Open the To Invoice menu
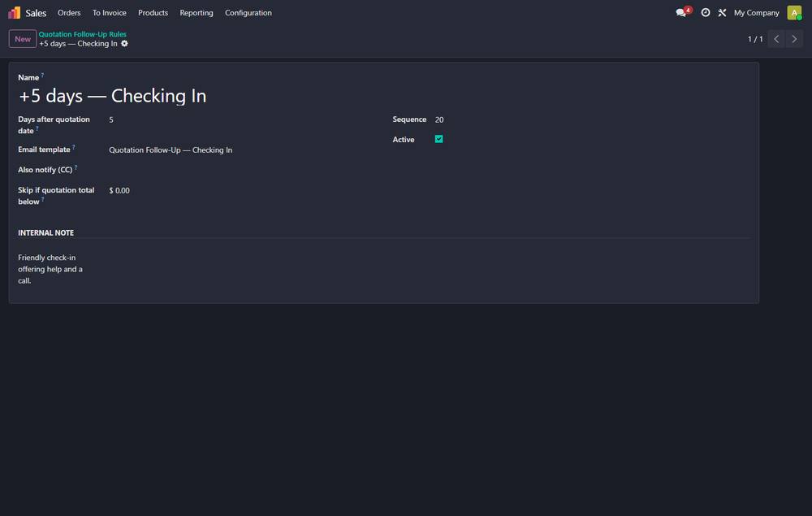Viewport: 812px width, 516px height. tap(110, 12)
